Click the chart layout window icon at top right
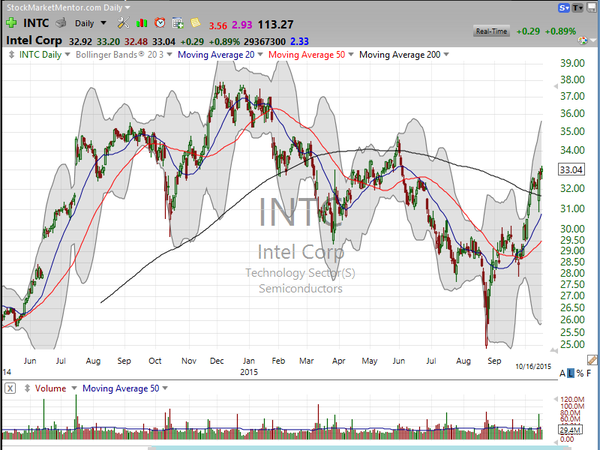This screenshot has width=600, height=450. 592,8
